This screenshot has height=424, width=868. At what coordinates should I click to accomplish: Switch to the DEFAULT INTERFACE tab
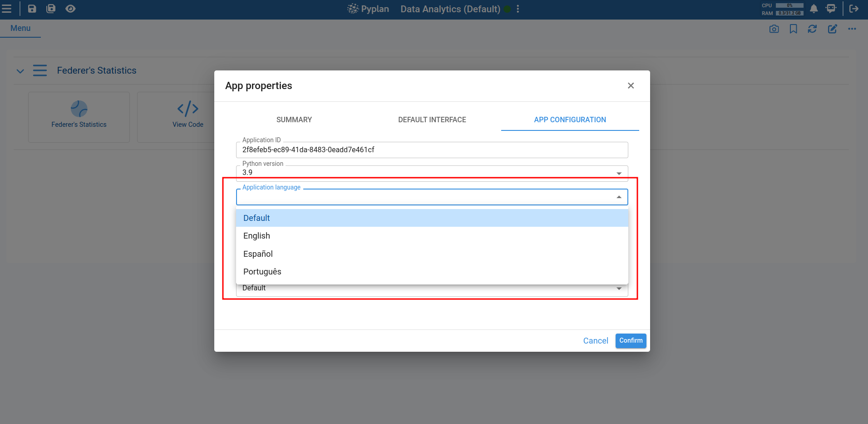pyautogui.click(x=431, y=120)
